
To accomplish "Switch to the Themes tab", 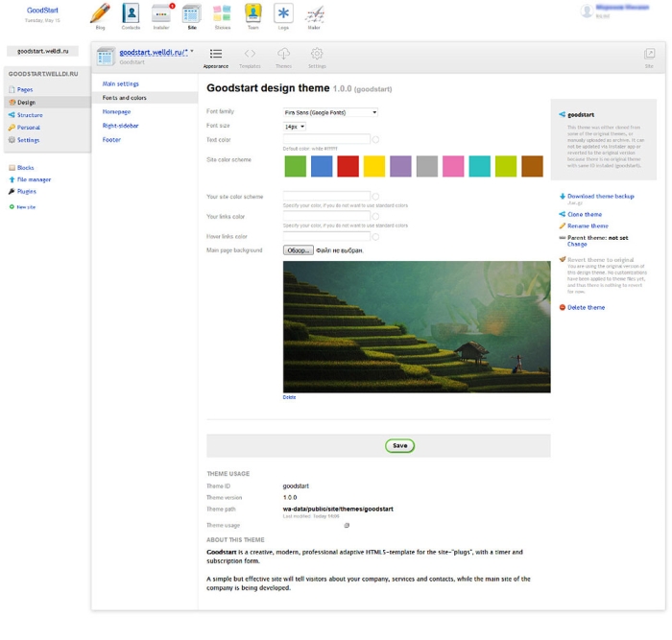I will pyautogui.click(x=283, y=57).
